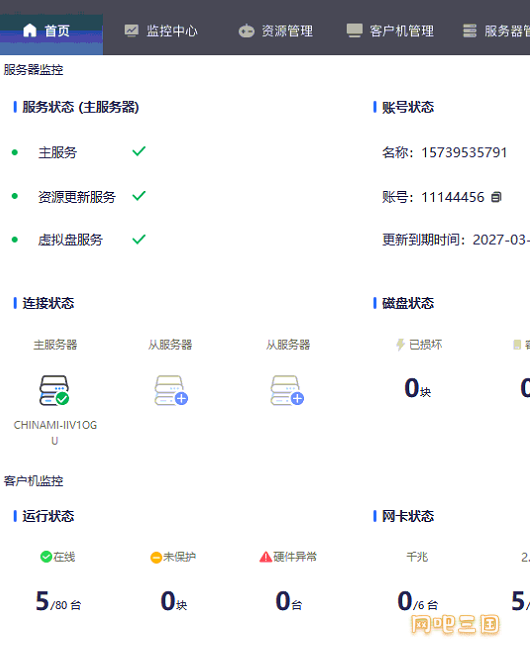Click the 网卡状态 heading
The width and height of the screenshot is (530, 649).
click(x=408, y=516)
